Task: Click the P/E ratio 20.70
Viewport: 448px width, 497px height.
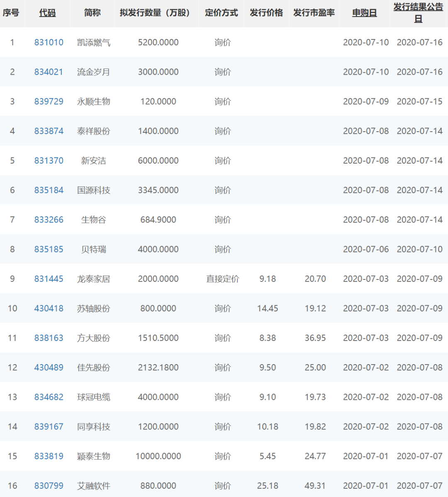Action: (315, 279)
